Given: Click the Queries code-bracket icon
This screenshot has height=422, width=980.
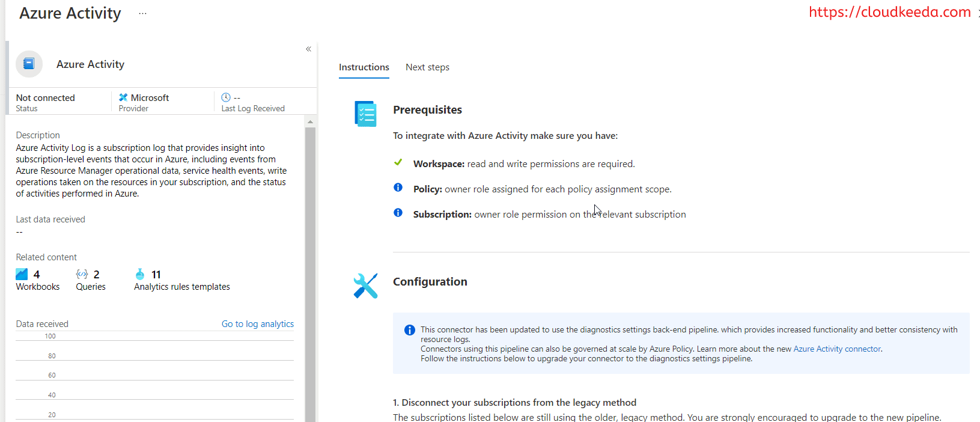Looking at the screenshot, I should click(82, 274).
